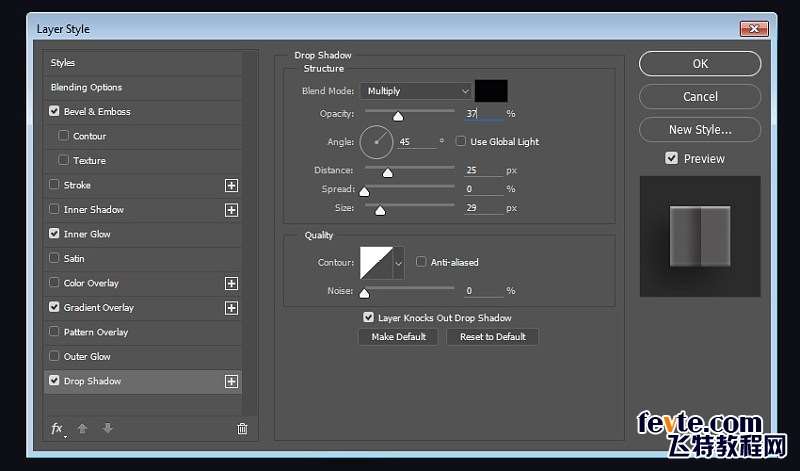The image size is (800, 471).
Task: Toggle the Preview checkbox
Action: 671,158
